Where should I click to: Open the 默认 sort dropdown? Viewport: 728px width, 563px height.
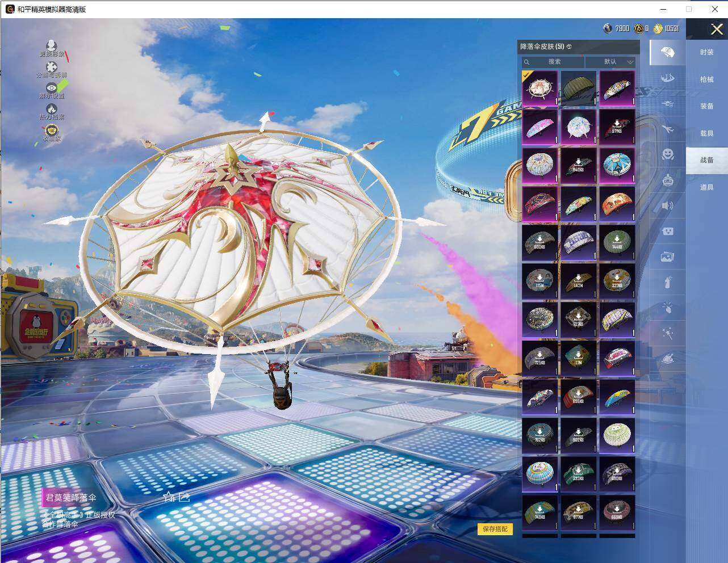610,62
